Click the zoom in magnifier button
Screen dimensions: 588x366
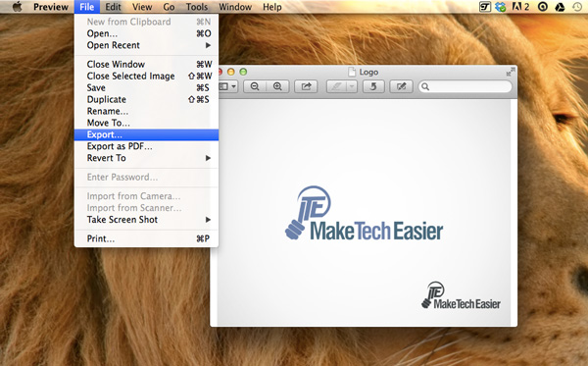277,86
